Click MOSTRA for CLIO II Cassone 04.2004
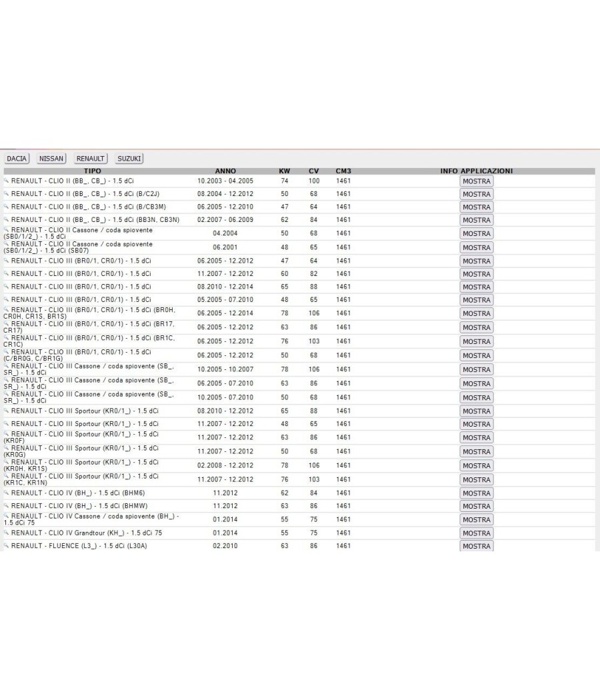 tap(477, 233)
